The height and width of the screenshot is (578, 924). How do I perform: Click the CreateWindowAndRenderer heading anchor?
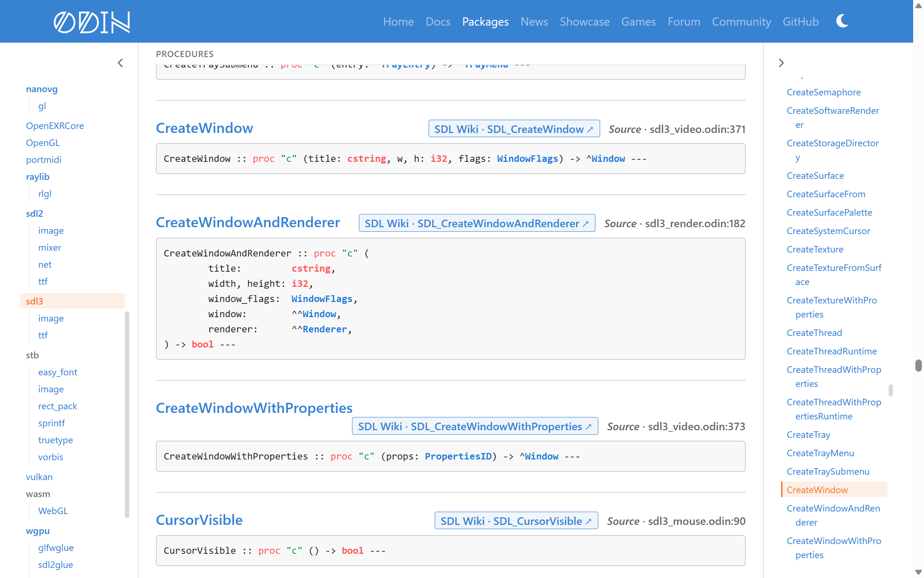248,222
